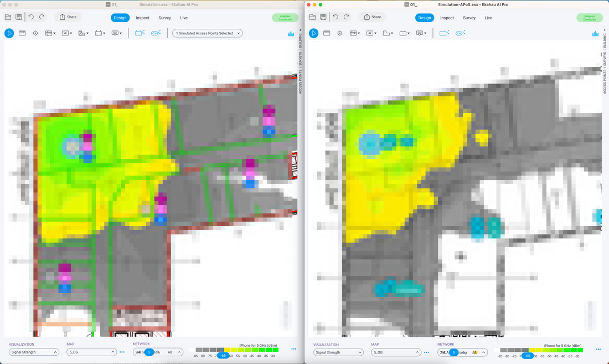Select the 5 GHz band toggle in left window
The height and width of the screenshot is (364, 609).
coord(148,352)
